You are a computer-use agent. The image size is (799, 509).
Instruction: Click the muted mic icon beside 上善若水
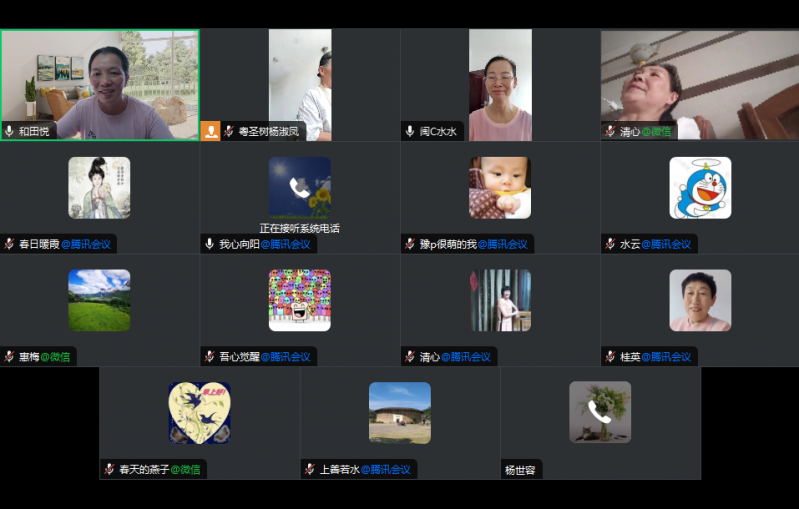point(310,469)
